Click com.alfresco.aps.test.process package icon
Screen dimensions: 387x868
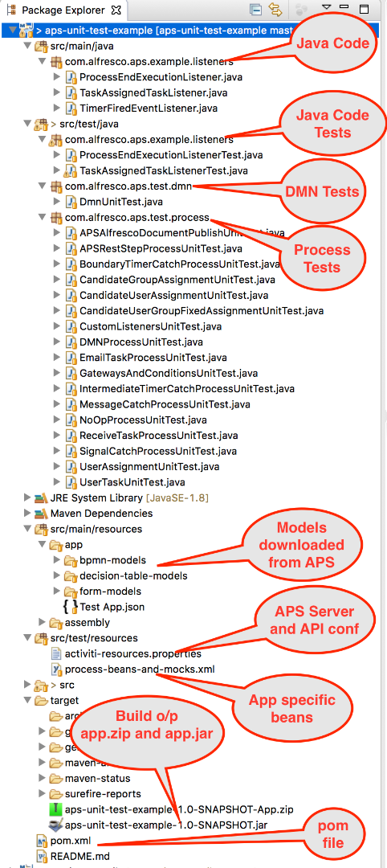pyautogui.click(x=56, y=218)
